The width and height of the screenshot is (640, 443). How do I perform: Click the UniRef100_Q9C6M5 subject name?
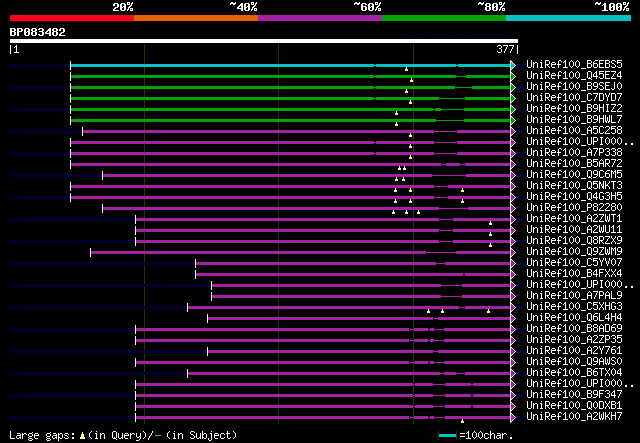click(574, 175)
